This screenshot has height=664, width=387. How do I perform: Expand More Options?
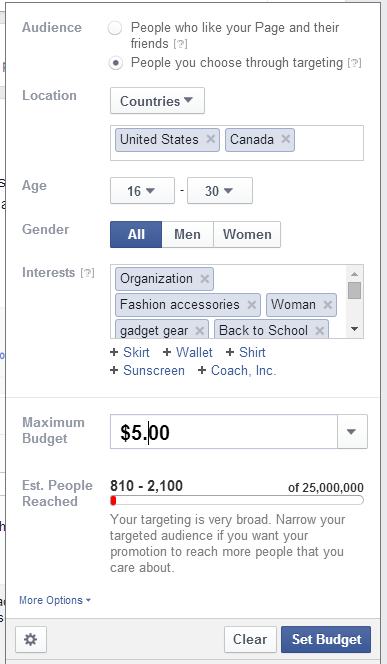click(55, 600)
